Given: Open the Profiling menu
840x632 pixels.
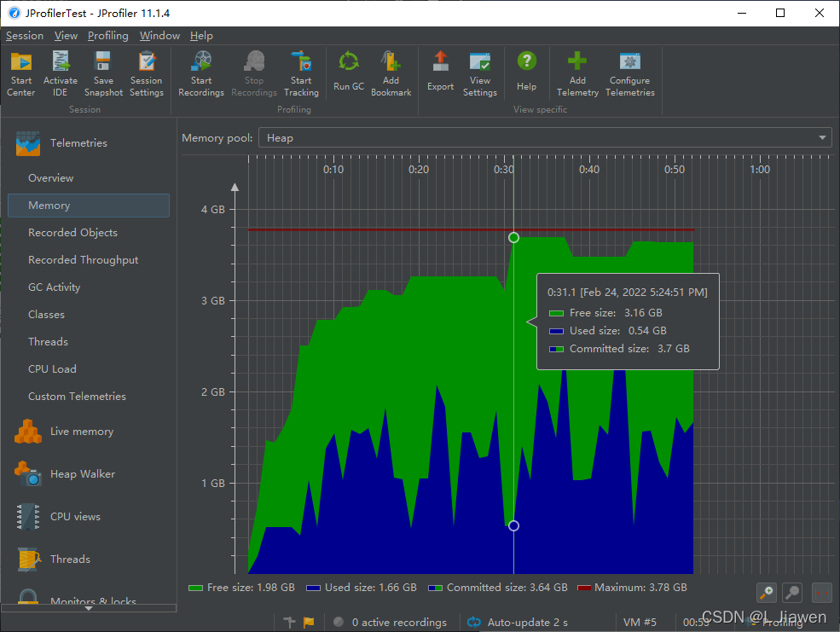Looking at the screenshot, I should pos(108,36).
